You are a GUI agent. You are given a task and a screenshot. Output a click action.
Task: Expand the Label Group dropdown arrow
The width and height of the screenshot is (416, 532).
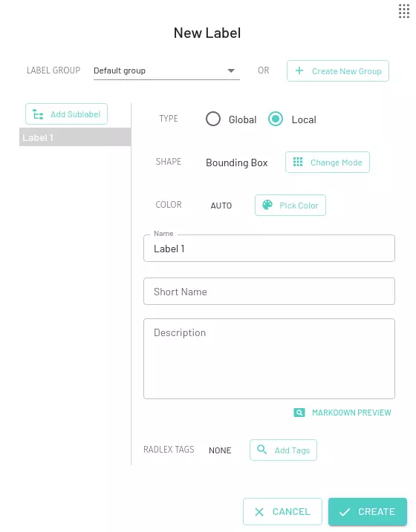click(x=231, y=70)
